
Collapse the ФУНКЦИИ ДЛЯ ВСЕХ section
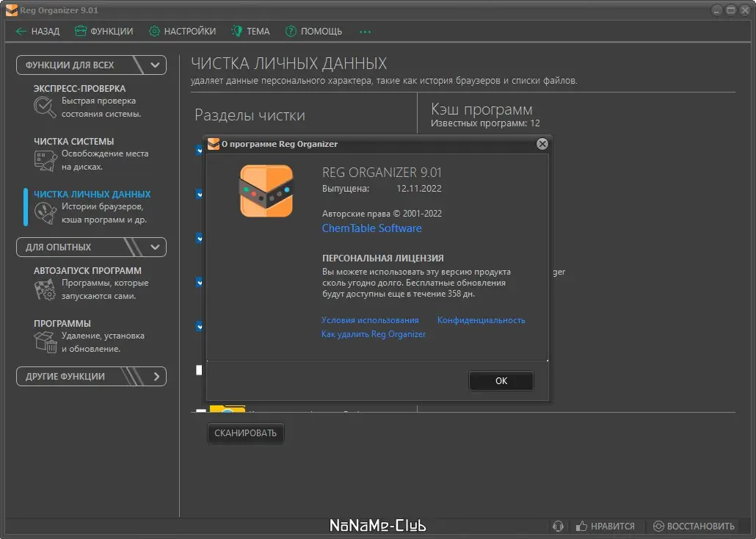tap(91, 65)
